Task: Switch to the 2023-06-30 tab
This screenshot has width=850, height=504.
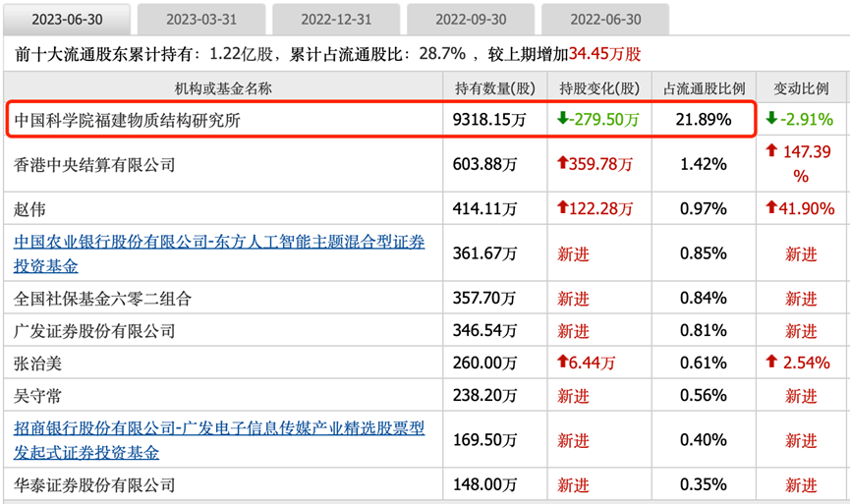Action: [x=67, y=20]
